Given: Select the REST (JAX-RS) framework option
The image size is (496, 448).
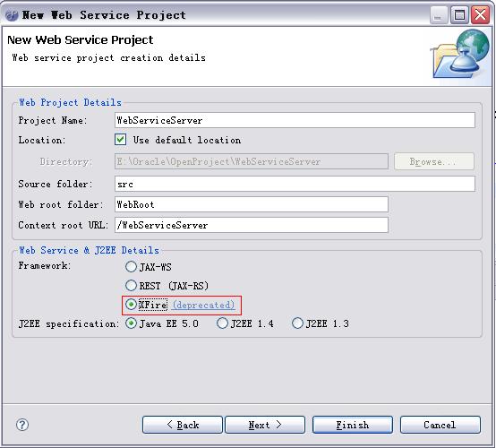Looking at the screenshot, I should tap(131, 286).
